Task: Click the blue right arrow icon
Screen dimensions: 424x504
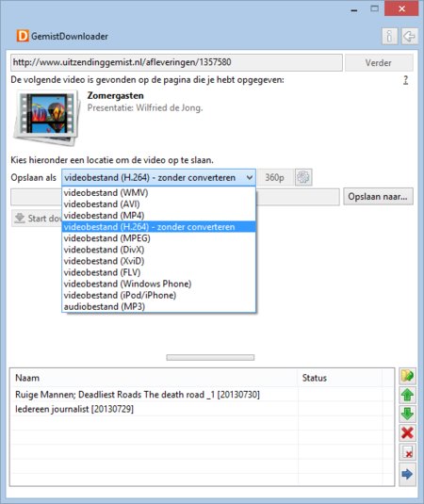Action: 407,474
